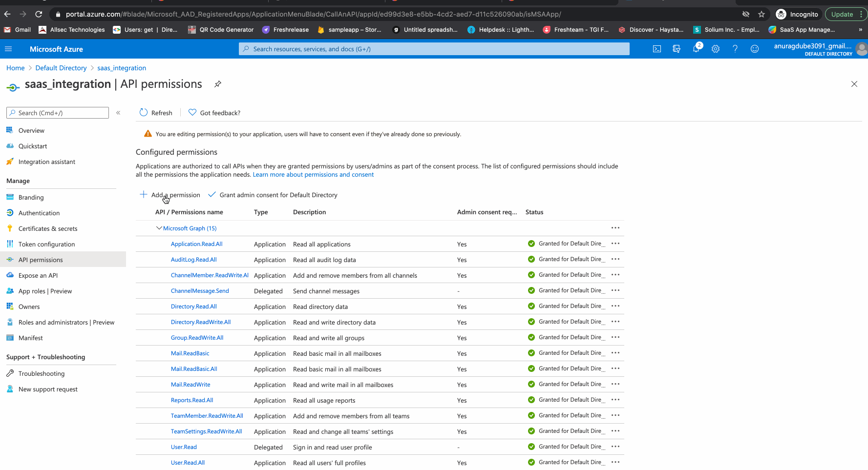This screenshot has width=868, height=470.
Task: Bookmark page with the star icon
Action: pos(762,14)
